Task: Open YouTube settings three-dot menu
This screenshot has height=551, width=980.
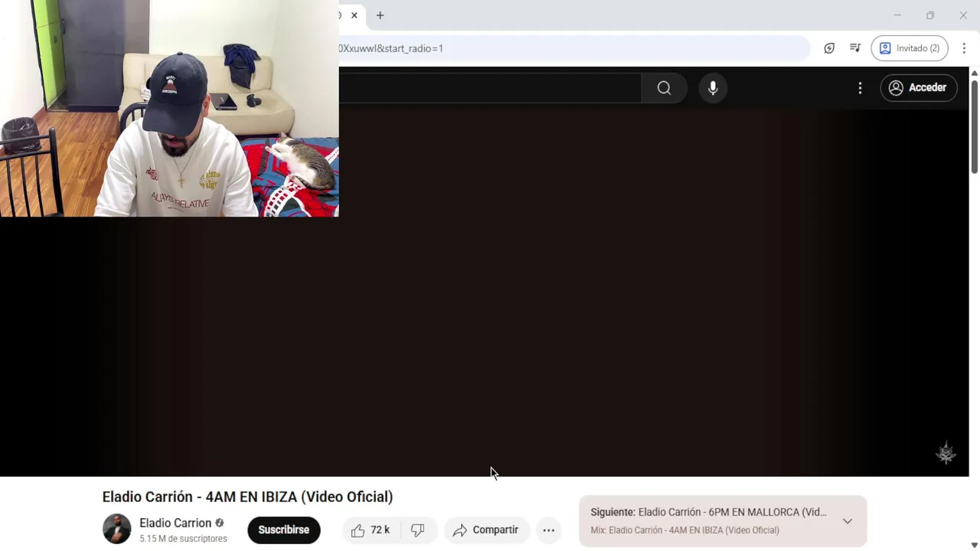Action: 860,88
